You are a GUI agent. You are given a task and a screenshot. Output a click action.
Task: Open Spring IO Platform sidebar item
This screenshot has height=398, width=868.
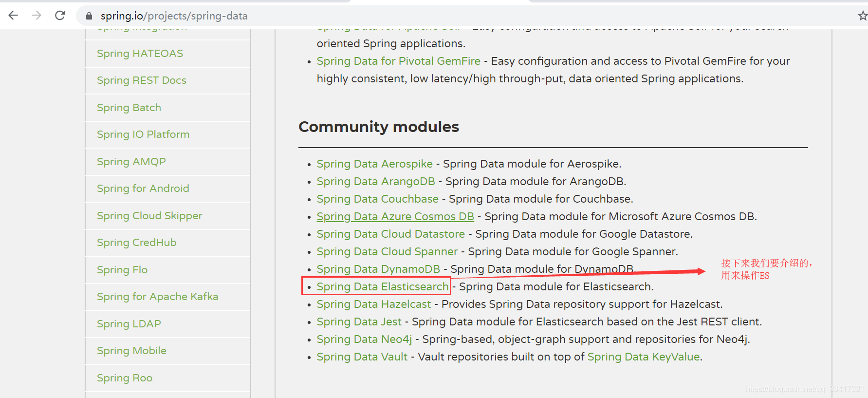tap(143, 134)
